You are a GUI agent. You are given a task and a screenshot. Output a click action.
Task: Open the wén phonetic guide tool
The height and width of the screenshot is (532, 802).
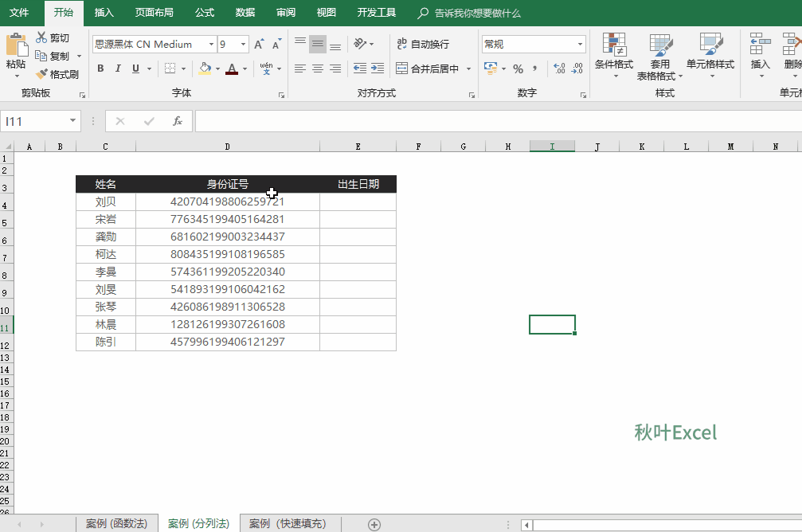click(x=266, y=68)
